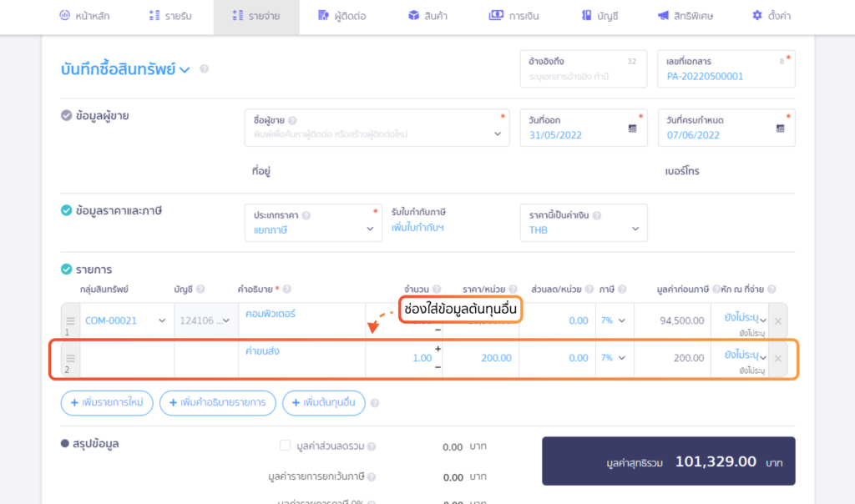Click help icon next to ชื่อผู้ขาย
855x504 pixels.
coord(292,120)
